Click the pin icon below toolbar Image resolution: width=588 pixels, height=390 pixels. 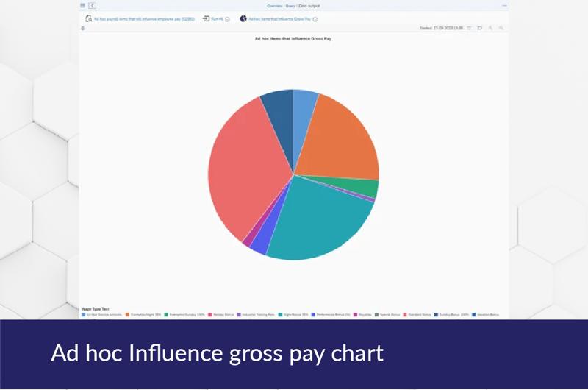coord(83,28)
